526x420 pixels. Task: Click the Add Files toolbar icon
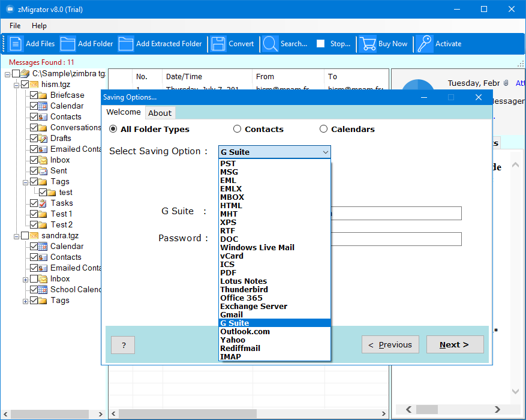point(16,44)
